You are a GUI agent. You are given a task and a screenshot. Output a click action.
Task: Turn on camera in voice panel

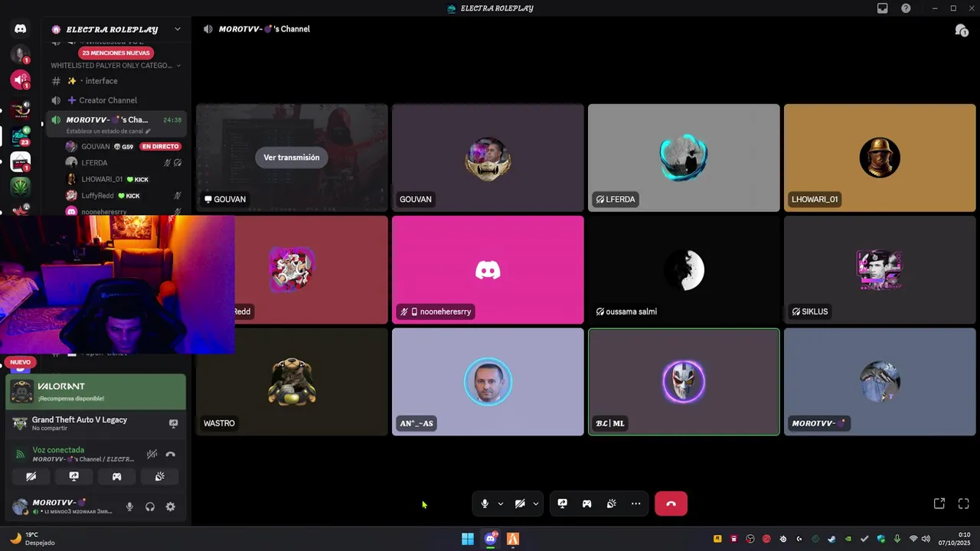(31, 476)
